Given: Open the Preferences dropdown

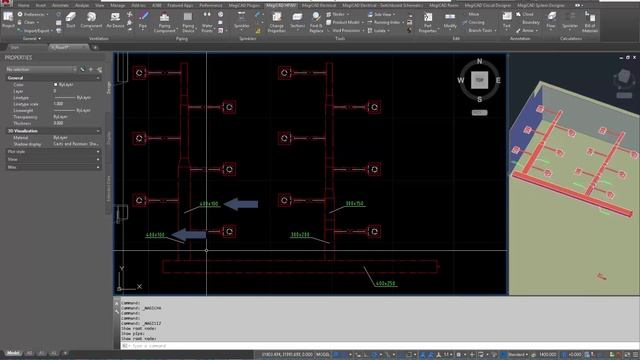Looking at the screenshot, I should coord(33,14).
